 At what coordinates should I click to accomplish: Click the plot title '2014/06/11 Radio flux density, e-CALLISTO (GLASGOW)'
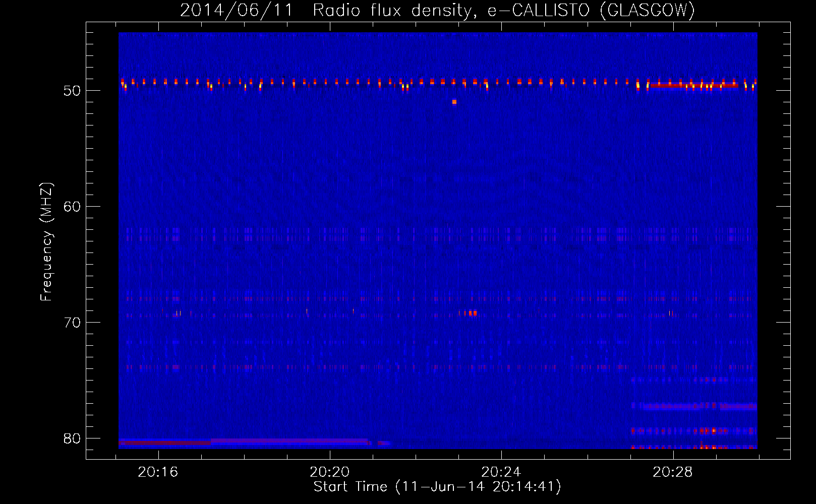[437, 10]
